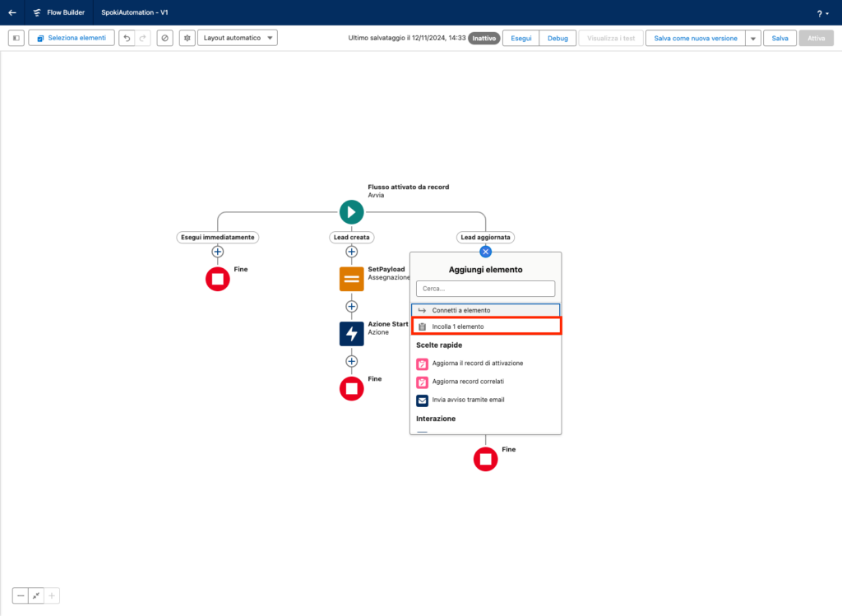Toggle the left toolbox panel icon

pos(16,38)
